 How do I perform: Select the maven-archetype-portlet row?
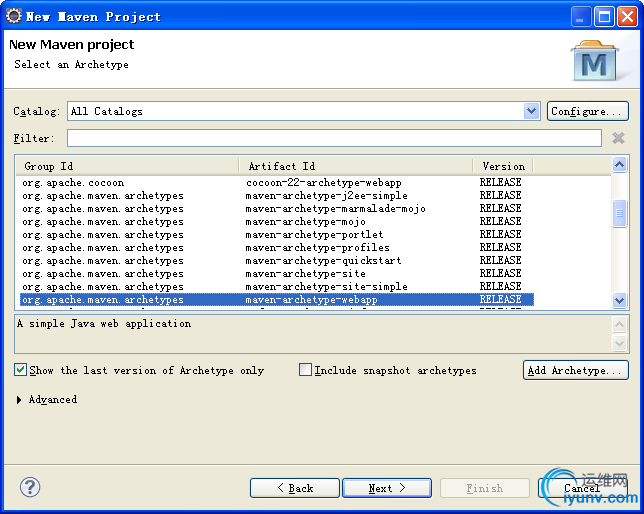tap(277, 235)
